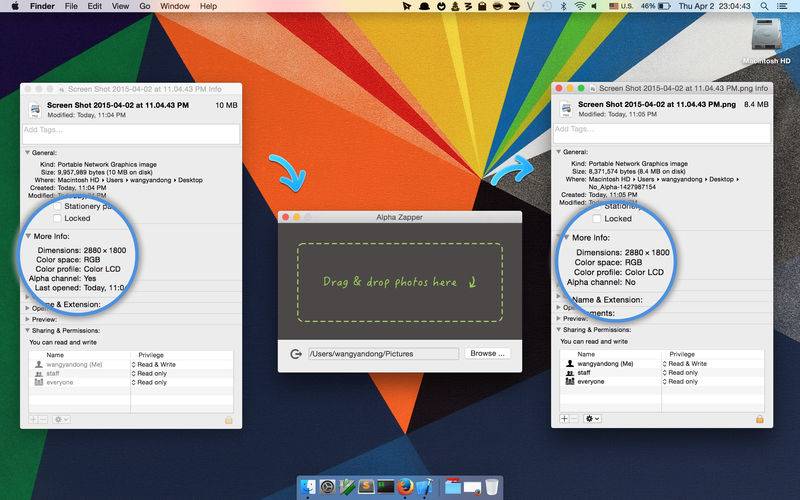Image resolution: width=800 pixels, height=500 pixels.
Task: Open the File menu
Action: (71, 6)
